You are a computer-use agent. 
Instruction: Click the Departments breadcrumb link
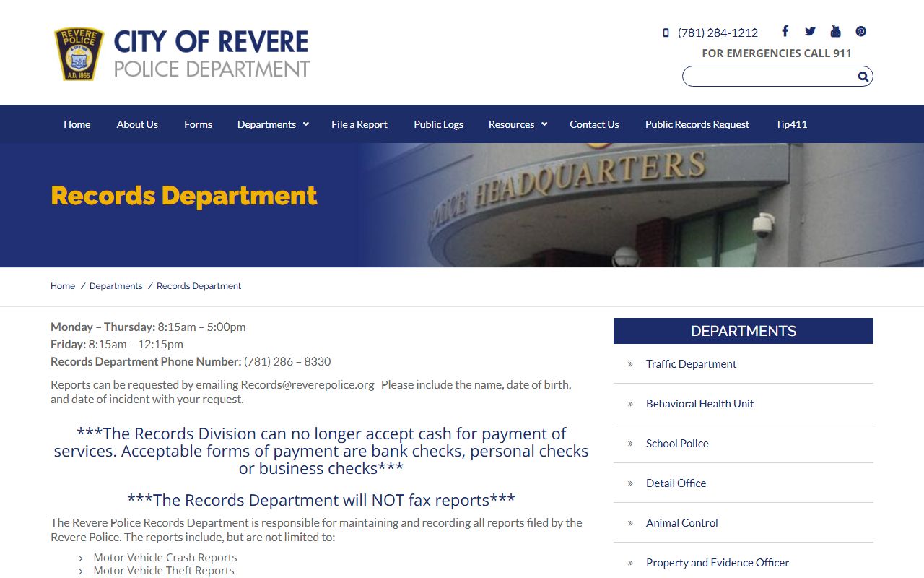pos(115,286)
